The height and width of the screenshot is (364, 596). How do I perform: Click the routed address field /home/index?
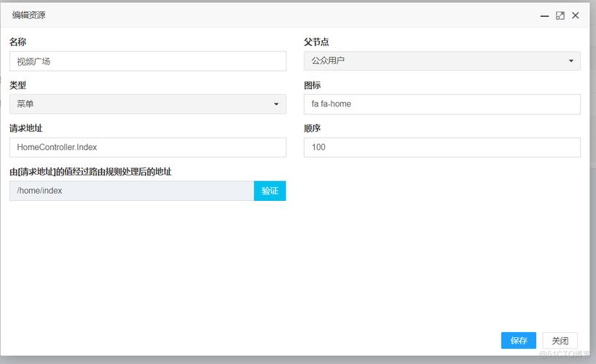[x=132, y=191]
